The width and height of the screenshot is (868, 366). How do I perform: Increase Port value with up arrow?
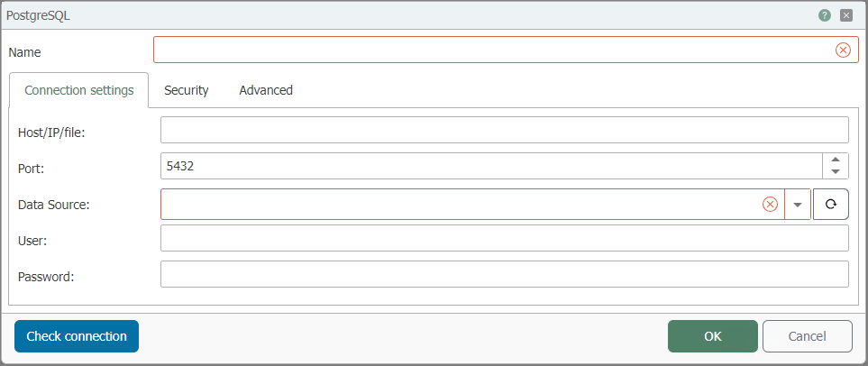pyautogui.click(x=836, y=160)
